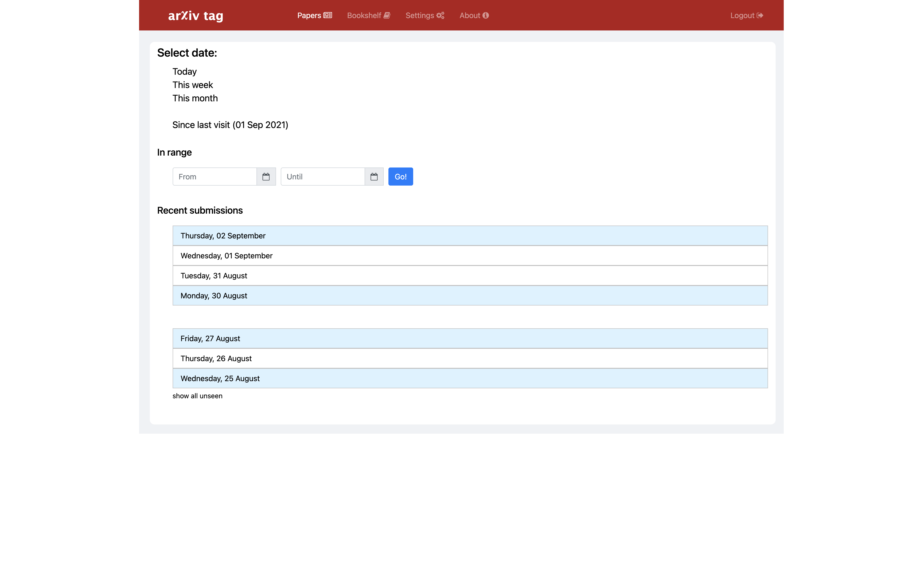Open Friday, 27 August submissions

(x=210, y=338)
